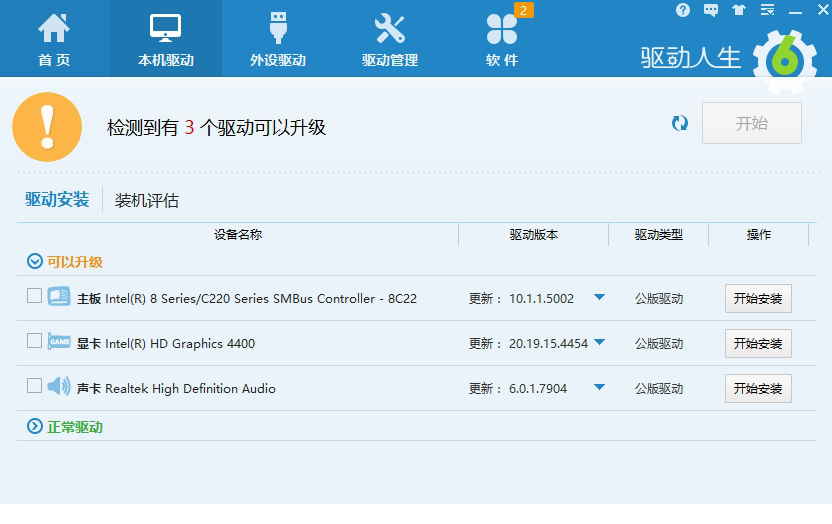The image size is (832, 524).
Task: Click the orange exclamation warning icon
Action: [47, 127]
